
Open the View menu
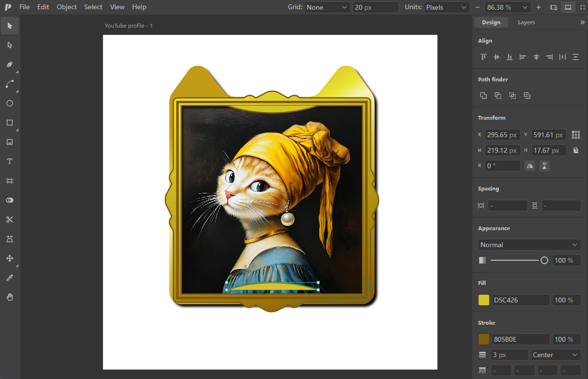pyautogui.click(x=117, y=7)
